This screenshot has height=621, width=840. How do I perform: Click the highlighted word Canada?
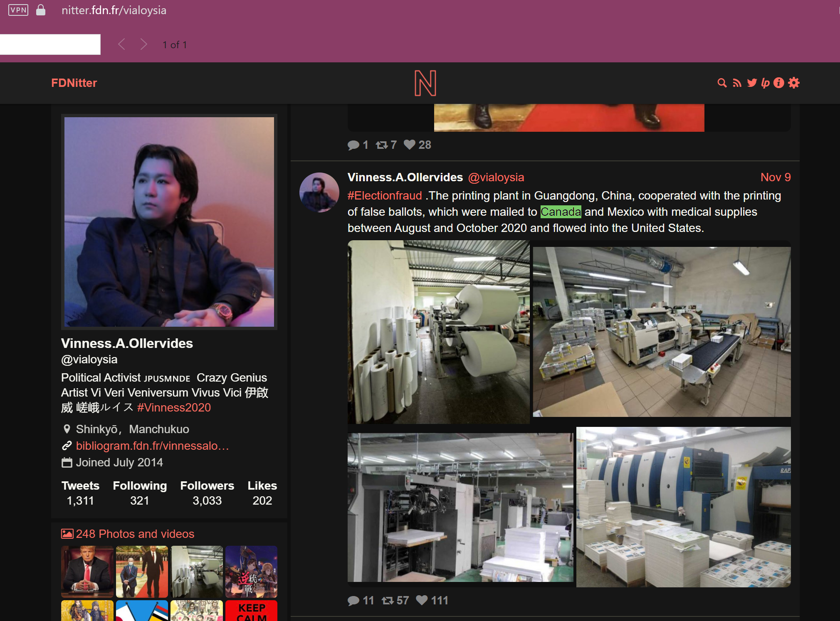click(x=561, y=212)
